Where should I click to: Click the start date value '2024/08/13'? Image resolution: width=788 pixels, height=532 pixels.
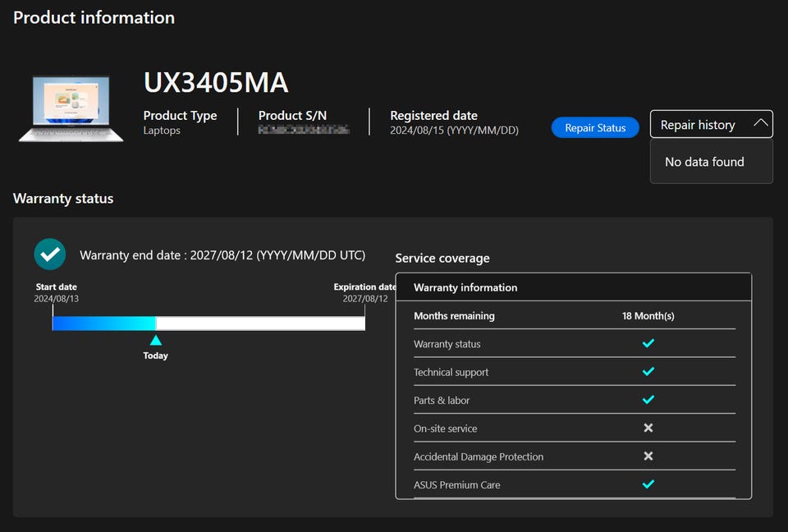[x=57, y=299]
